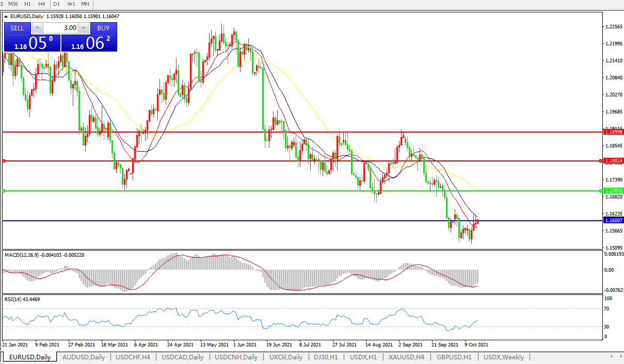
Task: Open the AUDUSD,Daily chart tab
Action: [83, 357]
